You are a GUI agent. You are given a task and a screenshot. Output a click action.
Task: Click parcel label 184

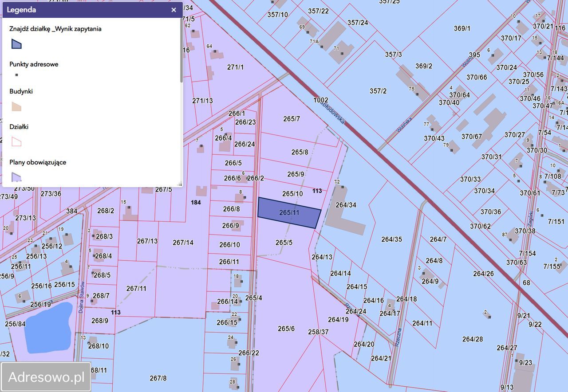[x=196, y=203]
